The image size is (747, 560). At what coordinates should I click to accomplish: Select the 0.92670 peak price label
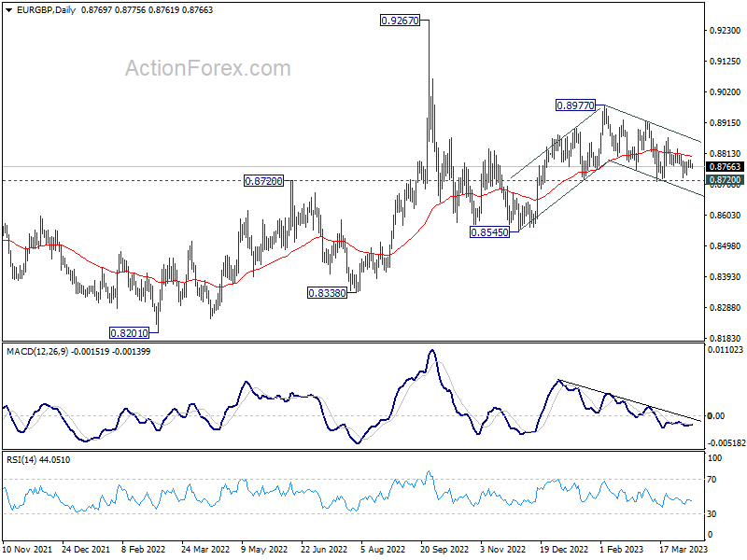pos(401,21)
